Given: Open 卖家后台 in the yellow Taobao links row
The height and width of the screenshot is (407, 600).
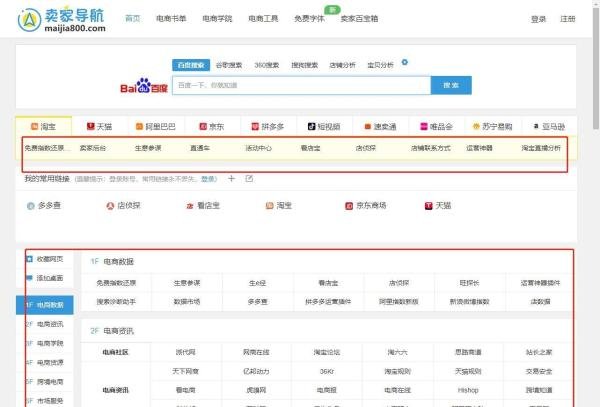Looking at the screenshot, I should 93,148.
